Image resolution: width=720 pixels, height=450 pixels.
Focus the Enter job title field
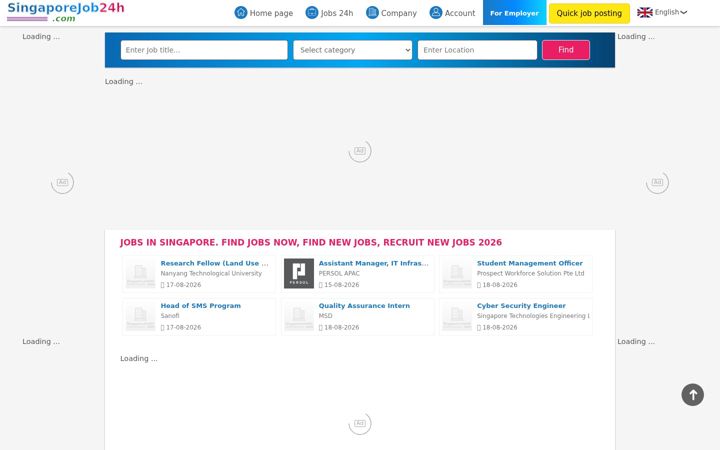204,50
